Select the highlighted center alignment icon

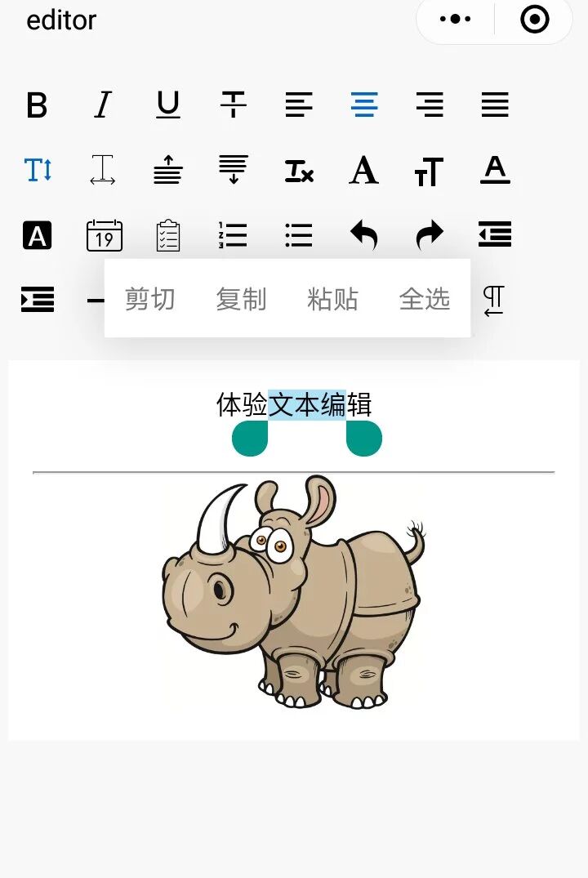coord(364,105)
